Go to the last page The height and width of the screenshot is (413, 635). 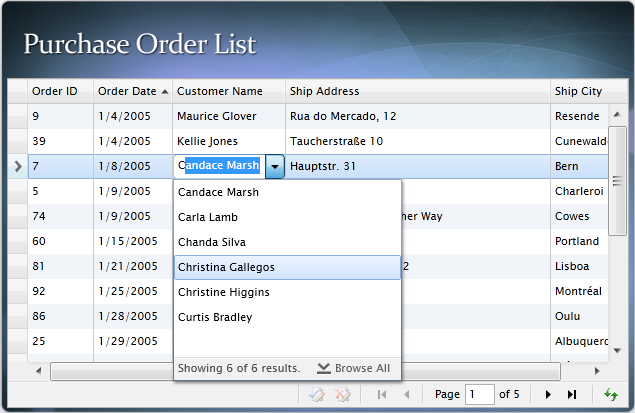[572, 395]
